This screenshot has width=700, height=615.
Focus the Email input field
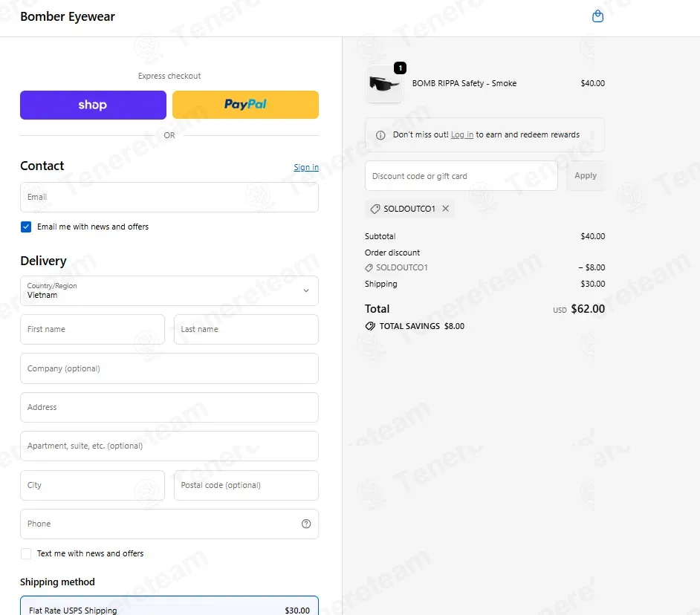click(169, 197)
